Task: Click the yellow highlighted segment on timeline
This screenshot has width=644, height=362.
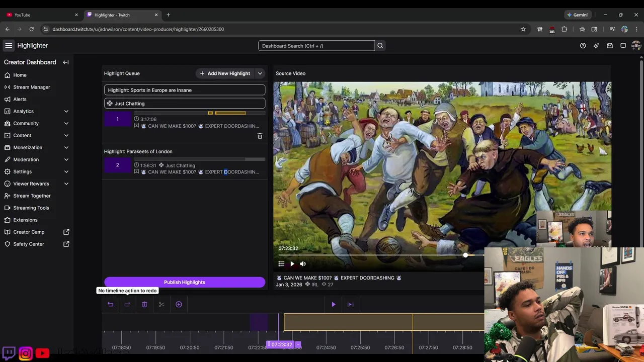Action: pos(384,322)
